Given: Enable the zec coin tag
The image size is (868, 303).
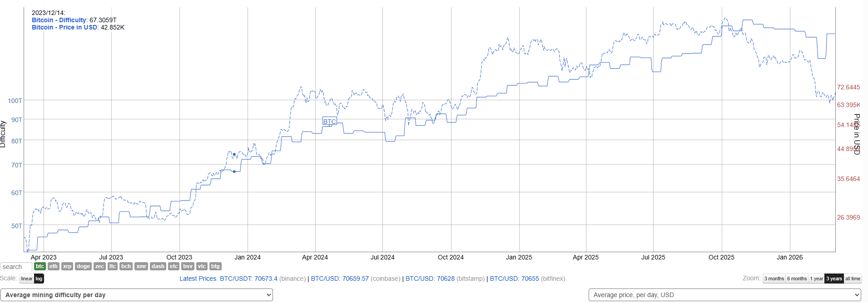Looking at the screenshot, I should 99,266.
